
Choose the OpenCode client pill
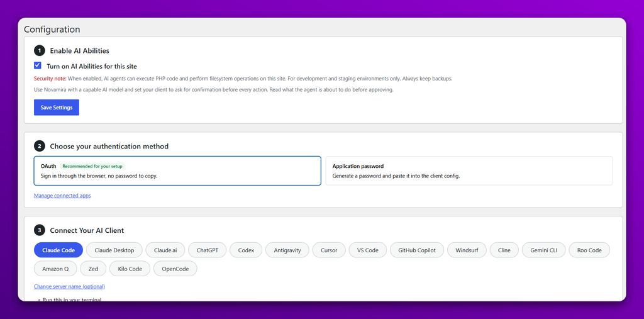click(175, 269)
